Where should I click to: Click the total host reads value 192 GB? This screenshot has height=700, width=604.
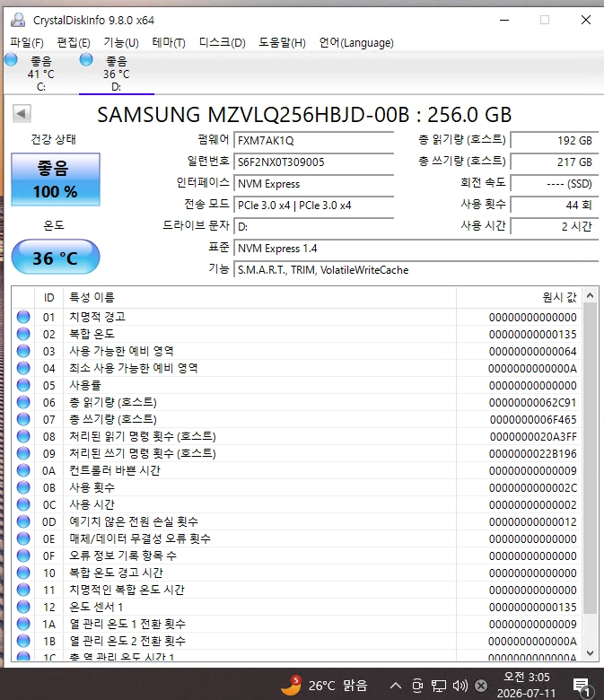click(x=554, y=141)
